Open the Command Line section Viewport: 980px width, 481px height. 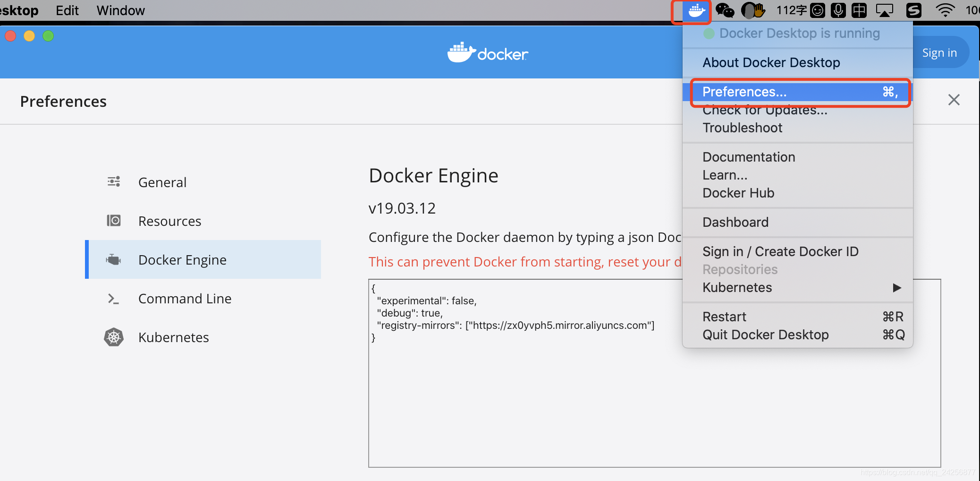tap(203, 298)
